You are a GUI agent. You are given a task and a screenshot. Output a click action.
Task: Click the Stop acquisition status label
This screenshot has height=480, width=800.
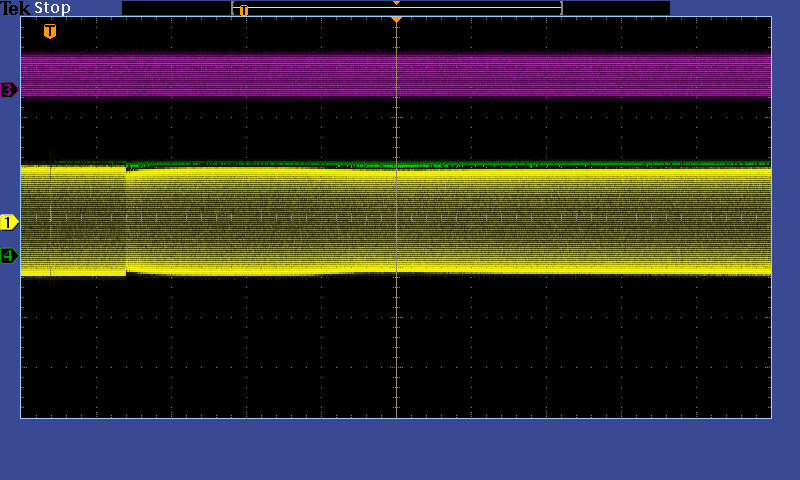(52, 9)
